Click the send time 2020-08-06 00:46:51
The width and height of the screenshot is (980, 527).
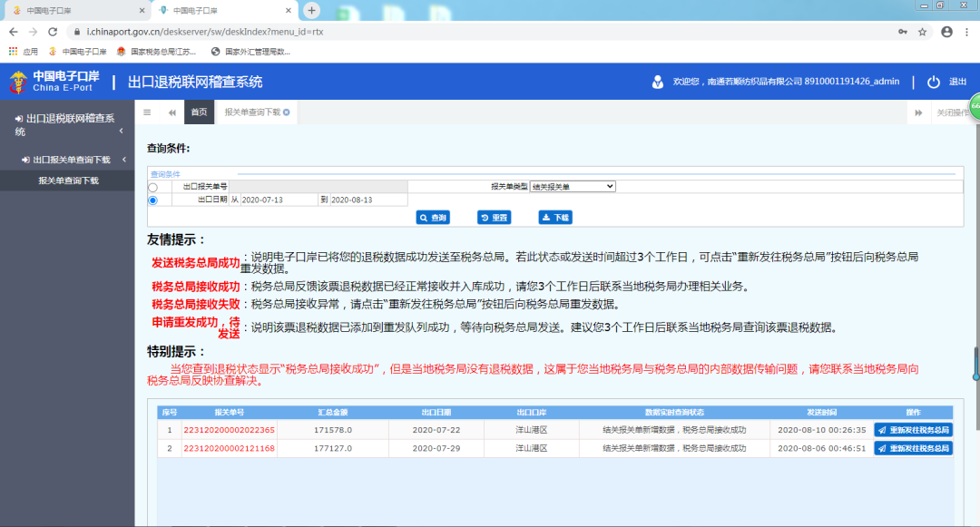(x=821, y=448)
